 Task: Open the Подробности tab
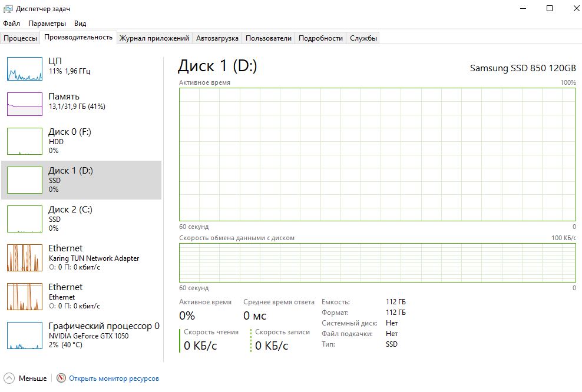(320, 38)
